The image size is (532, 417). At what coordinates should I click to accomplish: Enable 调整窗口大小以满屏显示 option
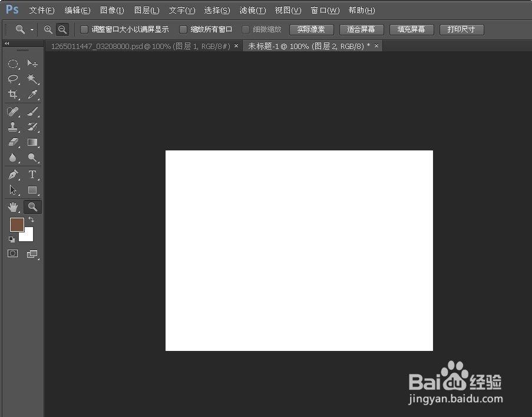84,29
